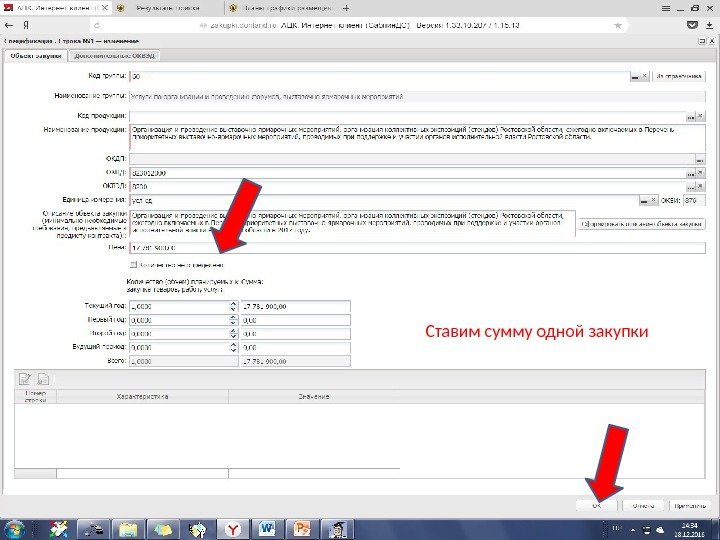Open a new browser tab with the plus
Image resolution: width=720 pixels, height=540 pixels.
click(x=346, y=8)
